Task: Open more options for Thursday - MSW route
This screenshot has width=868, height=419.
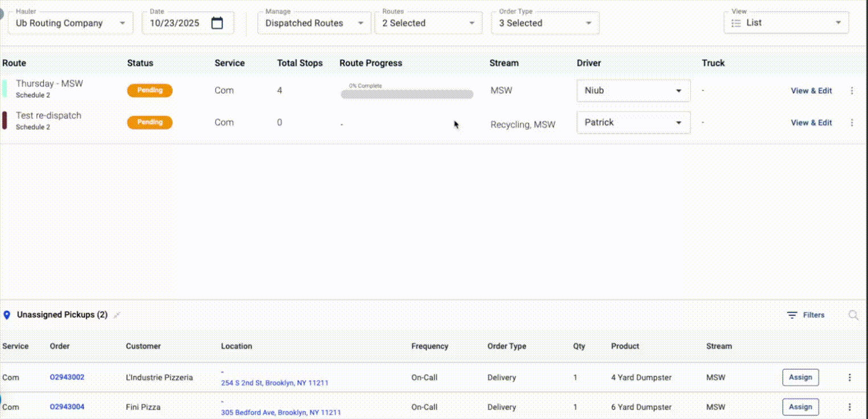Action: (x=851, y=91)
